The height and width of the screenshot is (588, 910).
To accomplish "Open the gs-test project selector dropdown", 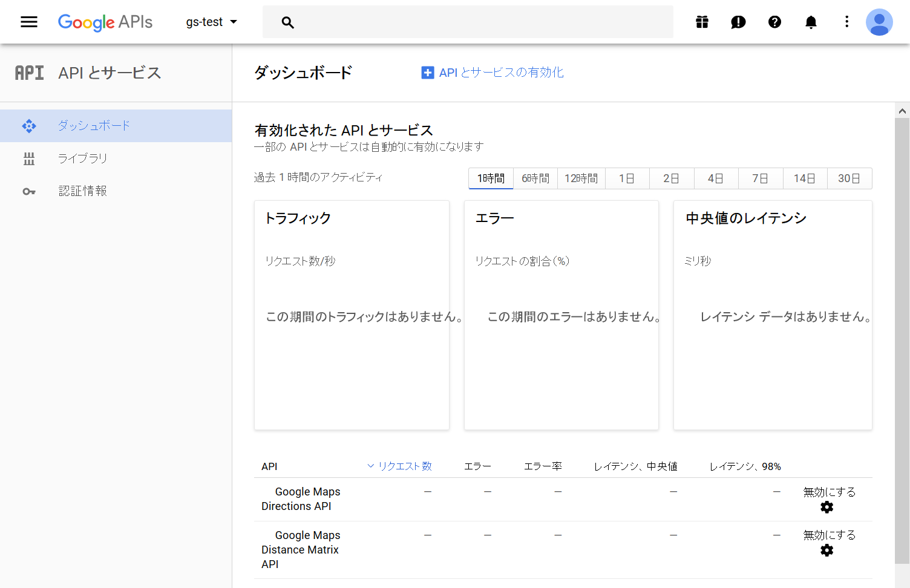I will (x=211, y=22).
